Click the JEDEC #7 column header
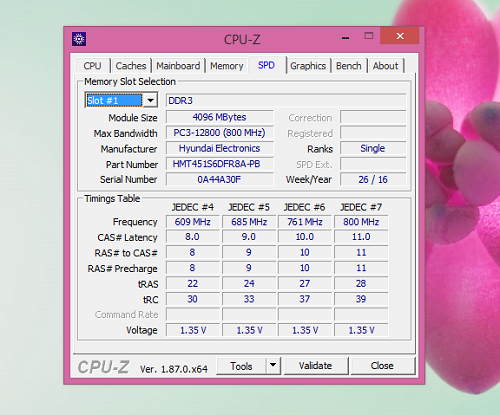 pos(361,207)
